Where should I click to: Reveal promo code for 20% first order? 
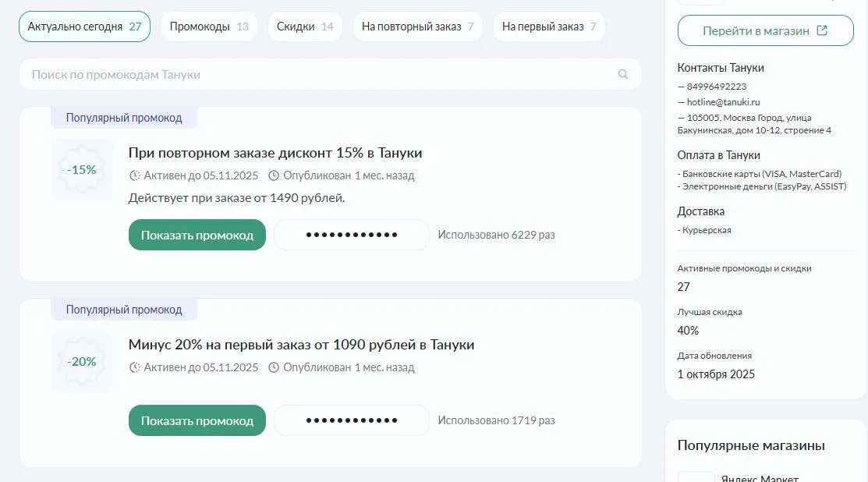197,421
